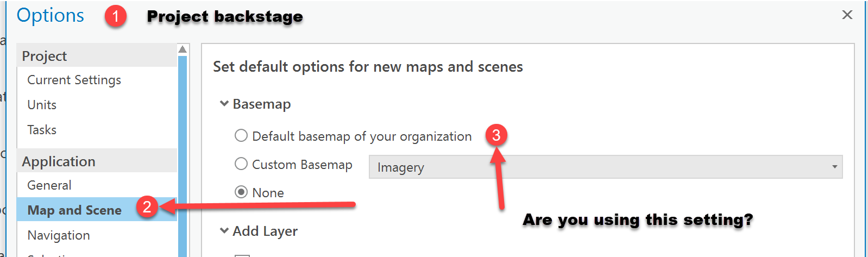The image size is (868, 257).
Task: Select the None basemap option
Action: point(241,192)
